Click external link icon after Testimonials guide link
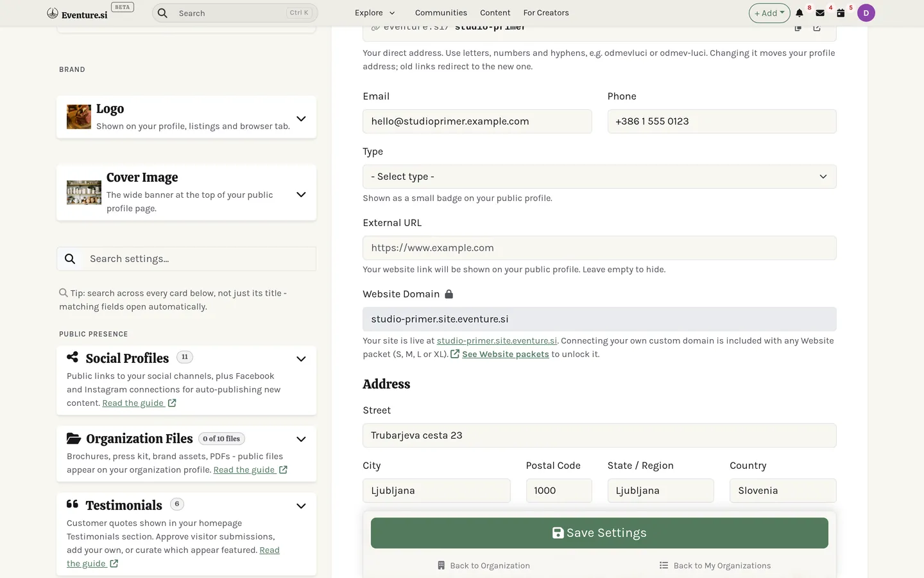The width and height of the screenshot is (924, 578). click(114, 564)
